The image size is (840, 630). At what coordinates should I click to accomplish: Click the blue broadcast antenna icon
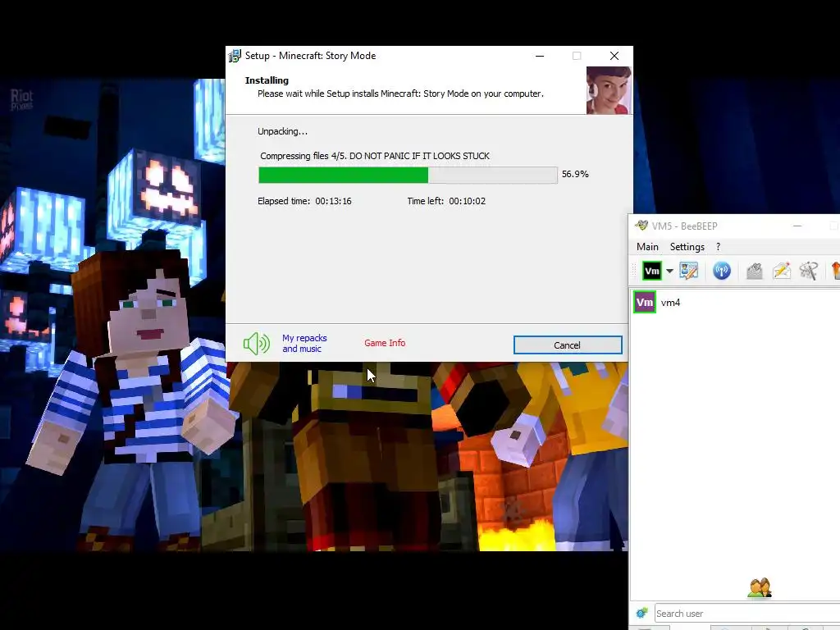coord(722,271)
